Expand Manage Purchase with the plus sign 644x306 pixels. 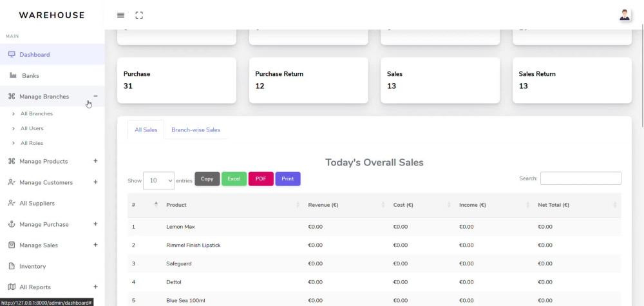(x=95, y=224)
